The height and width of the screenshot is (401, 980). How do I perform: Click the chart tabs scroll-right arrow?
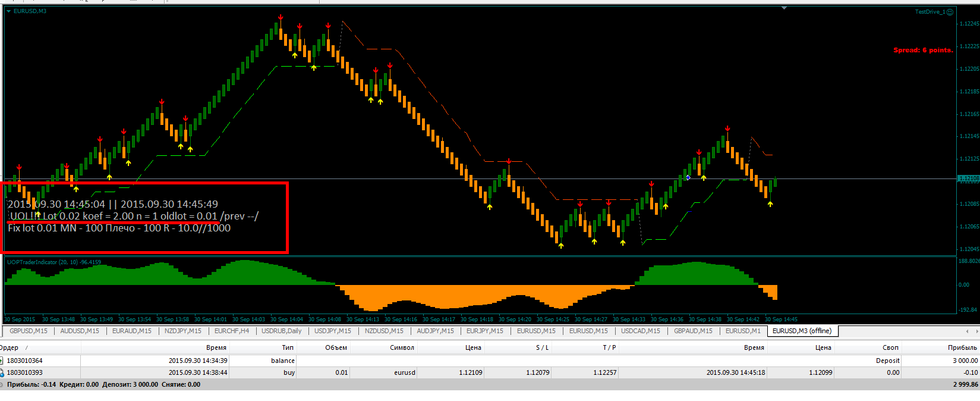(976, 331)
